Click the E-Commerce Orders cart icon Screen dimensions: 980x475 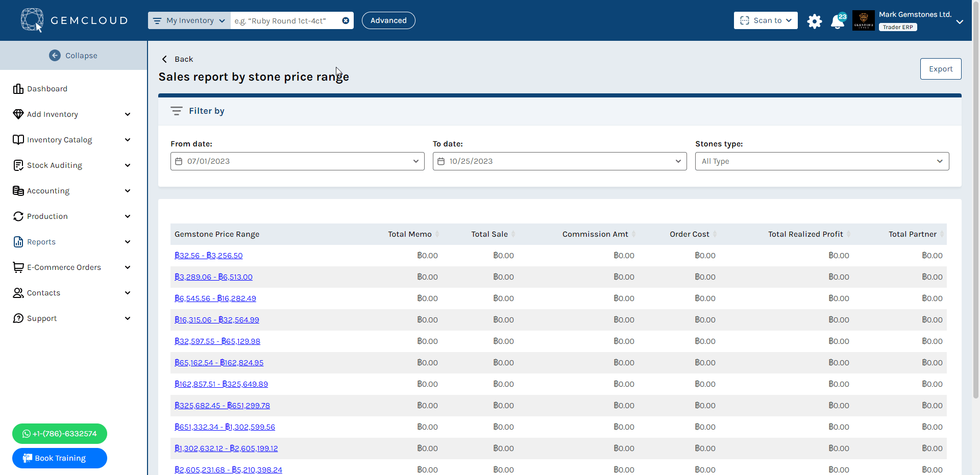coord(18,267)
